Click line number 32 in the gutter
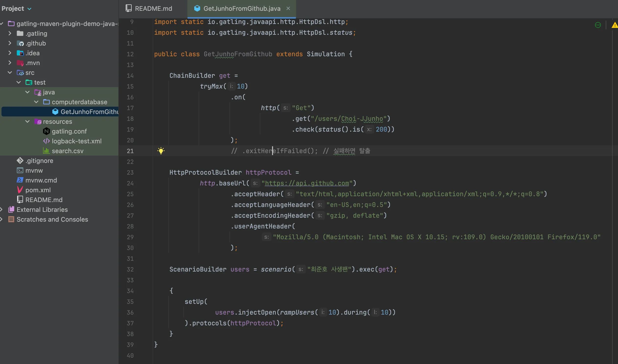Screen dimensions: 618x364 tap(130, 269)
